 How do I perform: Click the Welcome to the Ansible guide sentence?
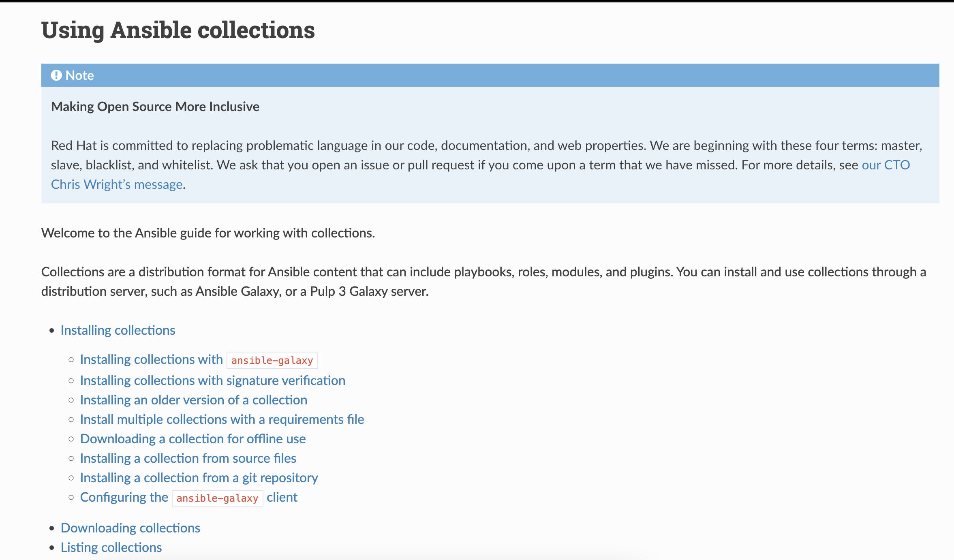pyautogui.click(x=208, y=233)
